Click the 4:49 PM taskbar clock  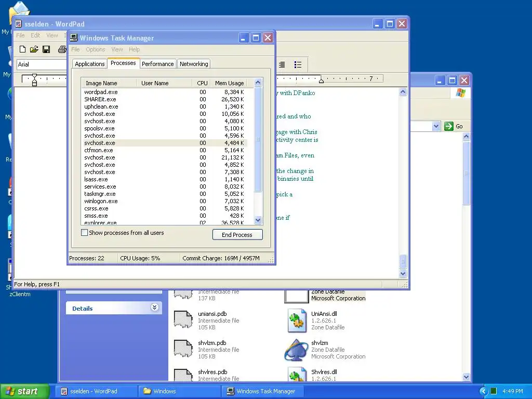pos(513,391)
